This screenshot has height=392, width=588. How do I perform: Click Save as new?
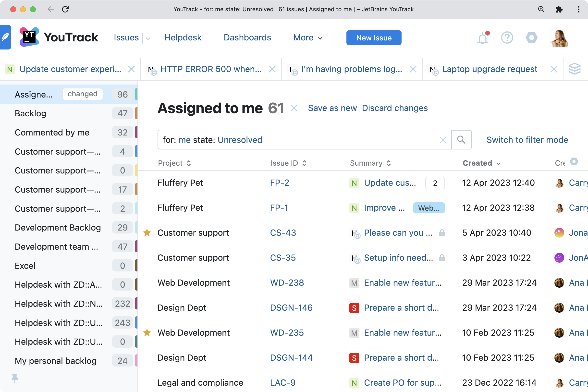pyautogui.click(x=332, y=108)
